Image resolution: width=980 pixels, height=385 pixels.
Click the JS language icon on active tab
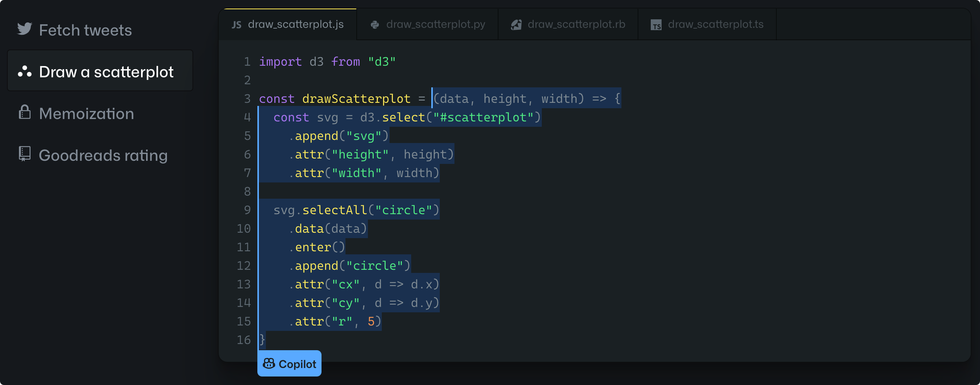coord(236,24)
